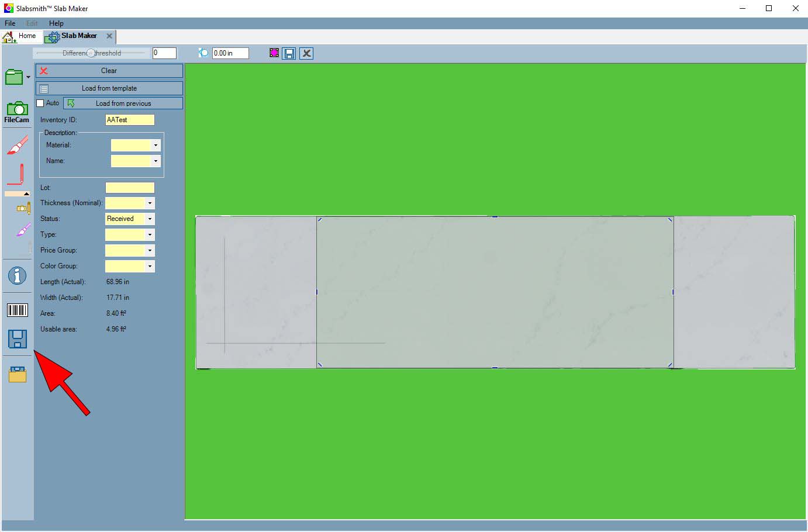Open the FileCam camera capture tool

point(17,112)
